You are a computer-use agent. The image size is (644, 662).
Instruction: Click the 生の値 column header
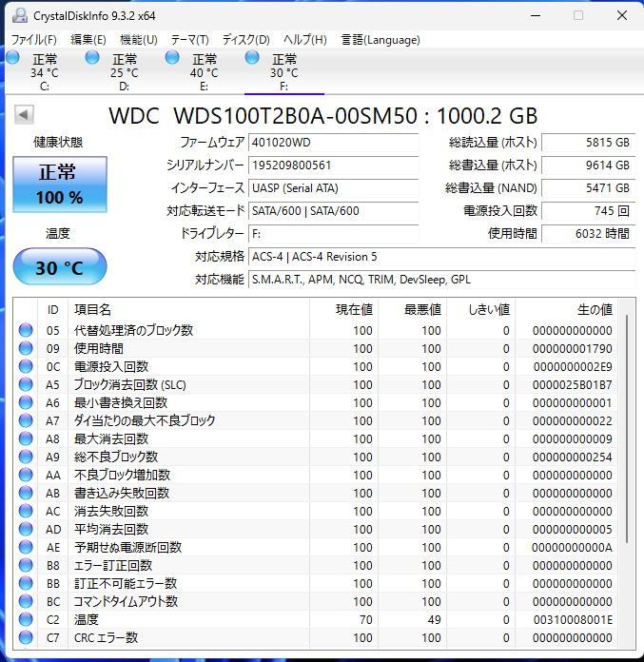[x=566, y=309]
